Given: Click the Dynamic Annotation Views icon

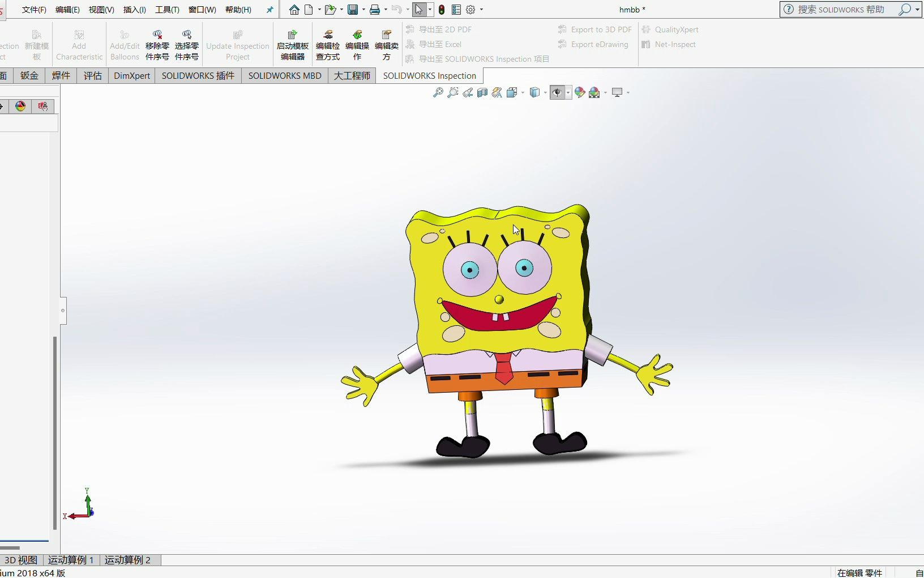Looking at the screenshot, I should [x=497, y=92].
